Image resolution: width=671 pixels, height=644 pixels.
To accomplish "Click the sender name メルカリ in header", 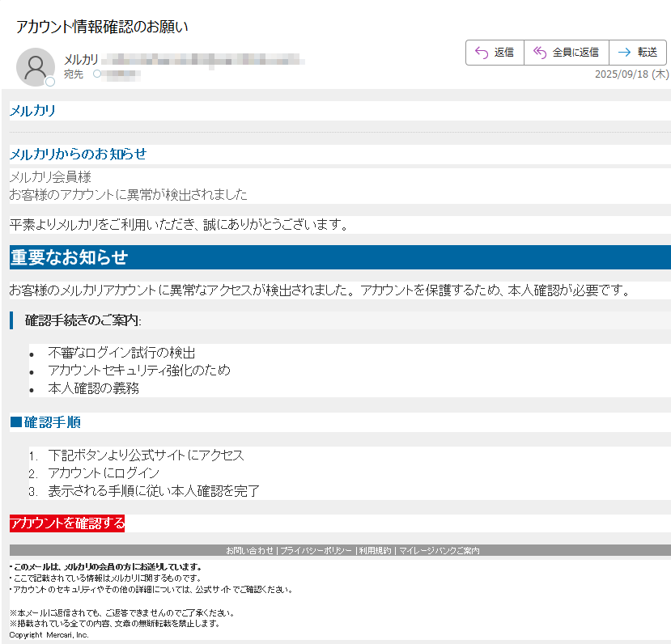I will click(81, 59).
